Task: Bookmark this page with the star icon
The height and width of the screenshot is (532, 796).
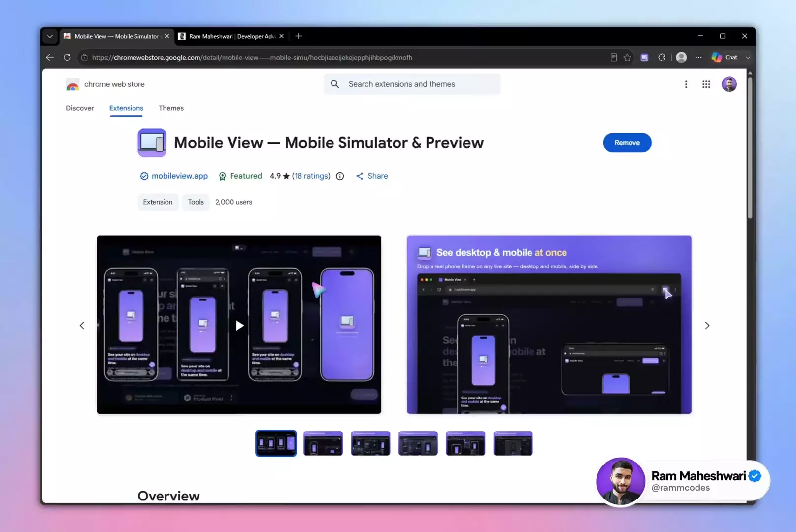Action: 627,57
